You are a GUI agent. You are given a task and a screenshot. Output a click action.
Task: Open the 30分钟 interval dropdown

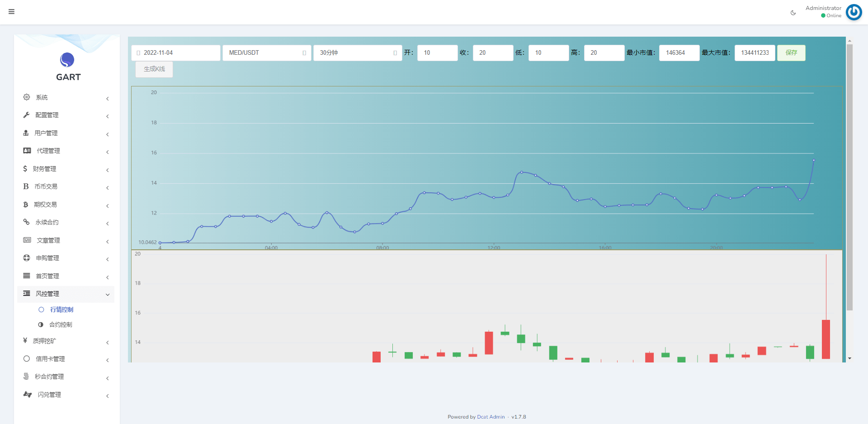click(358, 53)
